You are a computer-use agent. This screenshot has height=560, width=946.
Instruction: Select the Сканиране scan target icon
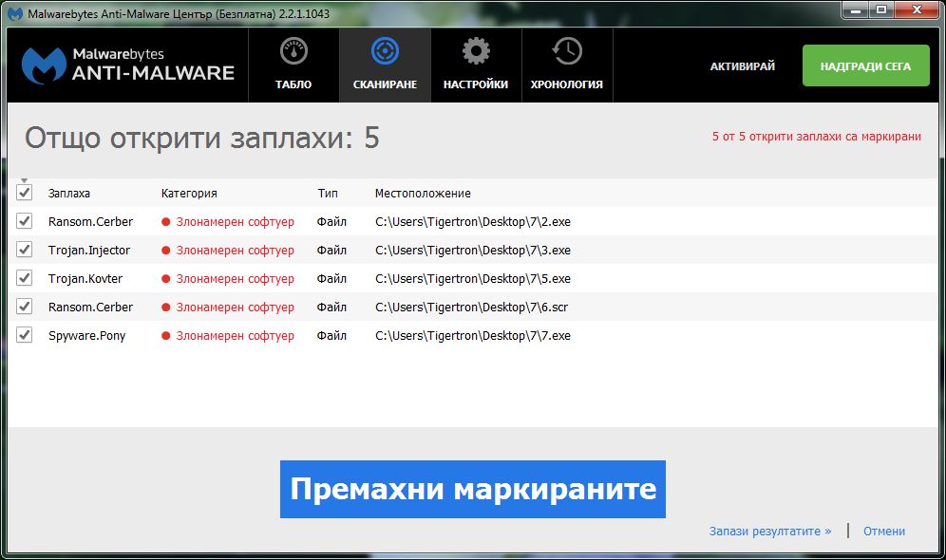tap(385, 51)
